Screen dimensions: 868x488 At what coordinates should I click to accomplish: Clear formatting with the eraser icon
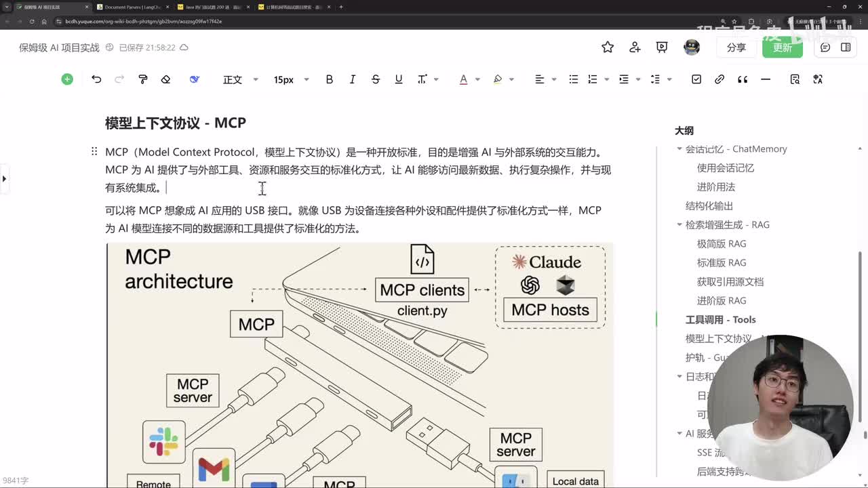click(x=165, y=79)
